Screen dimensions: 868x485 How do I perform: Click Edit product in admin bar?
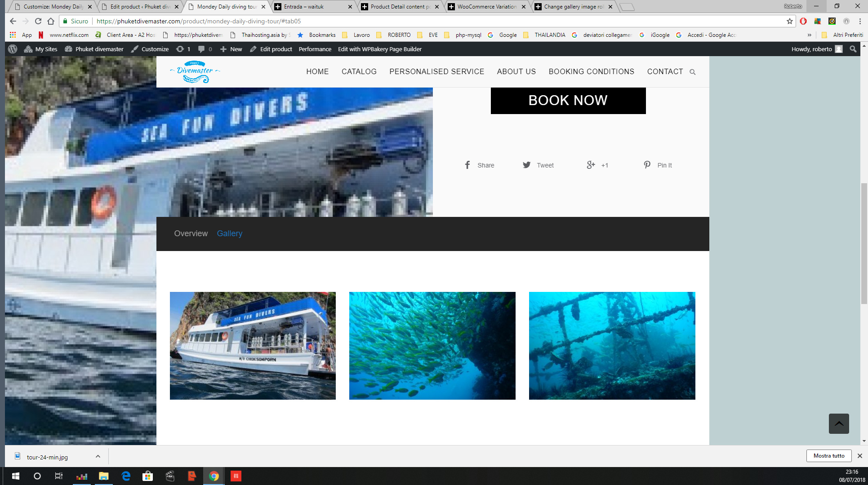click(x=271, y=49)
